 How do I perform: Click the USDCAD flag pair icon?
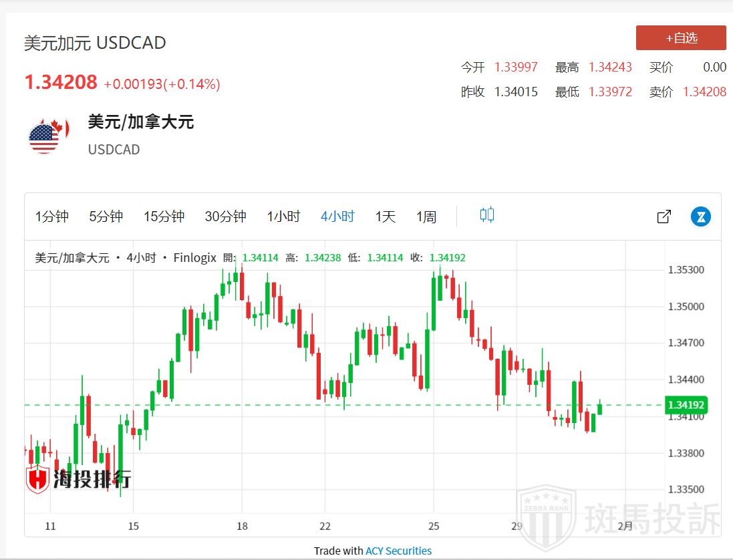click(45, 137)
